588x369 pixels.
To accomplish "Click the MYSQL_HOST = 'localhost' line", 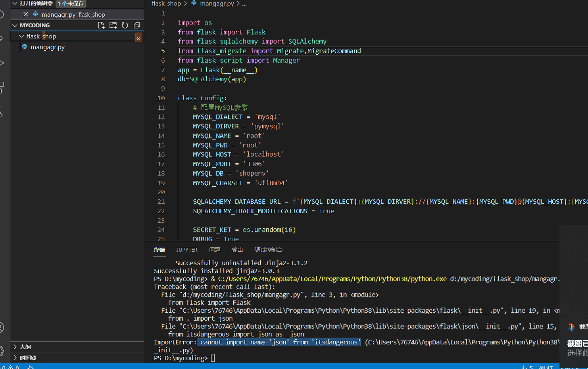I will pos(238,154).
